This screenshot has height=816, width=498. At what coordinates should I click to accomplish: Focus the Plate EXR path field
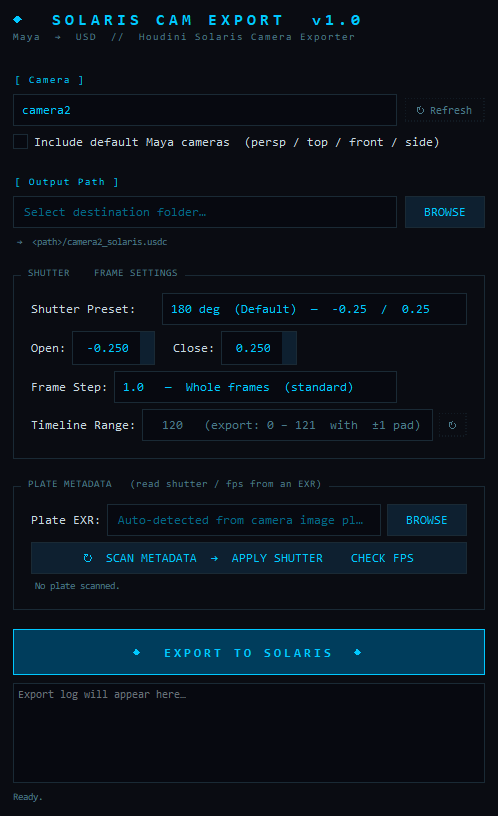pyautogui.click(x=244, y=520)
